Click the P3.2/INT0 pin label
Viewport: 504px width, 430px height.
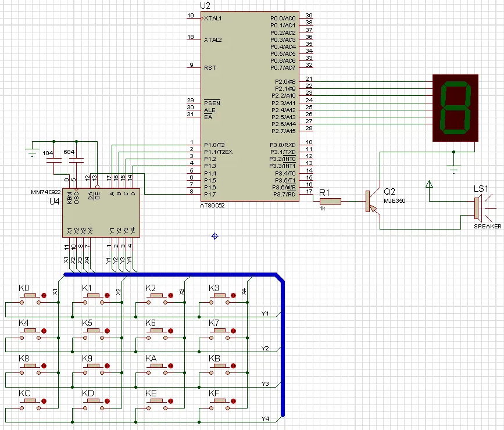pos(283,159)
